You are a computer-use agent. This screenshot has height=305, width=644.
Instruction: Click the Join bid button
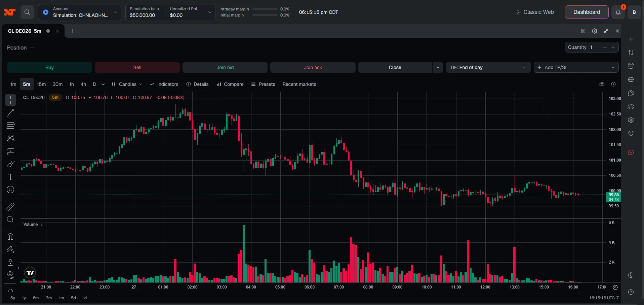point(225,67)
